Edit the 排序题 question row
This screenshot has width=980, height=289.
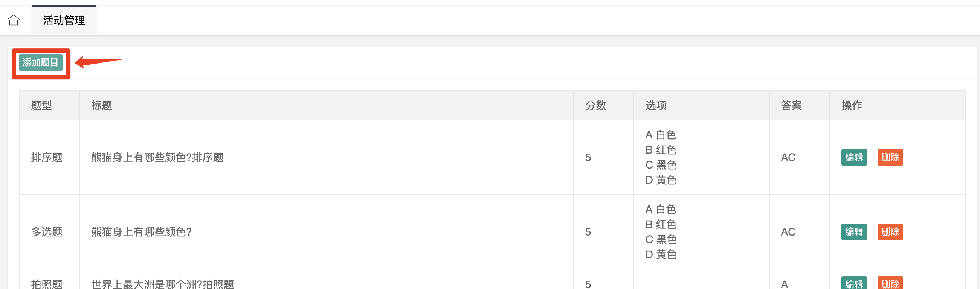854,157
